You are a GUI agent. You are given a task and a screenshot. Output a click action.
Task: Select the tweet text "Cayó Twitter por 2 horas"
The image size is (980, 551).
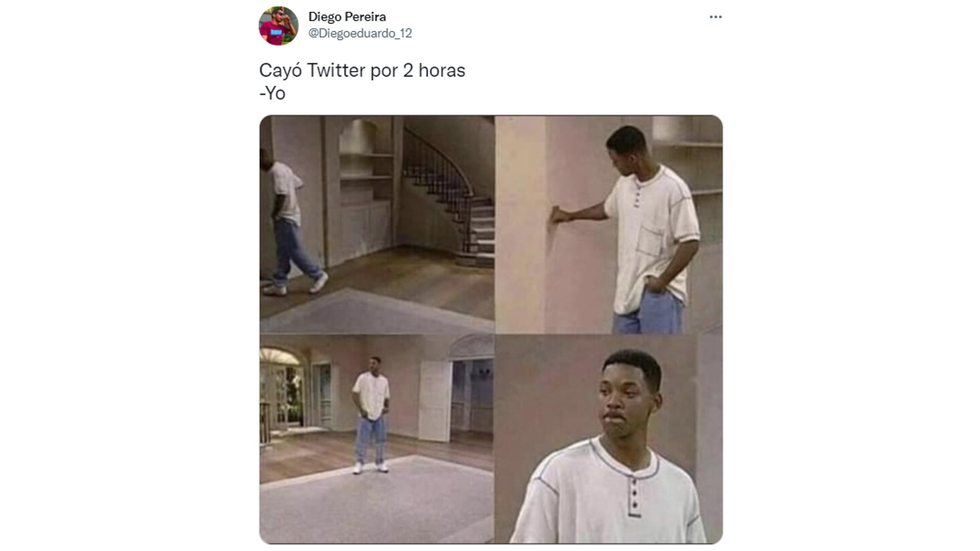tap(362, 71)
